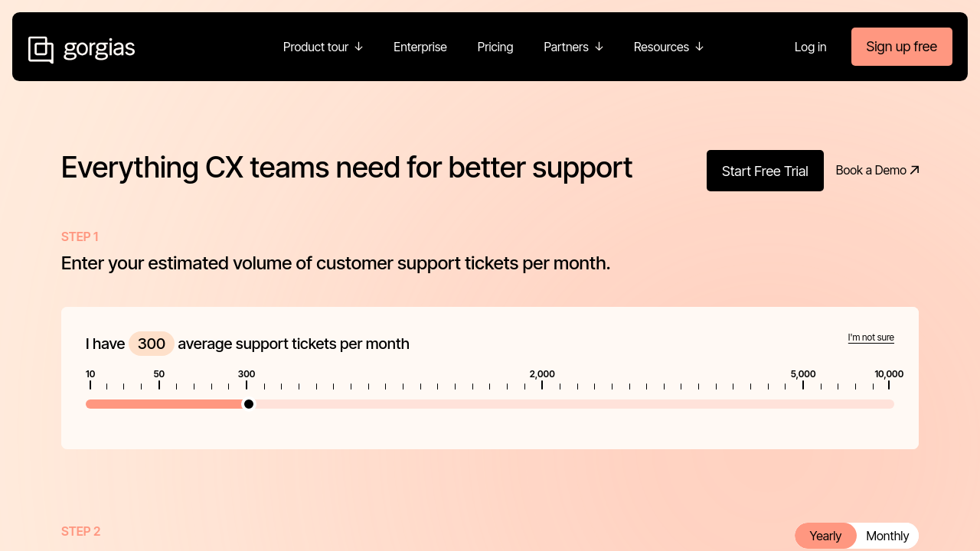The width and height of the screenshot is (980, 551).
Task: Click the Resources down arrow icon
Action: click(x=699, y=47)
